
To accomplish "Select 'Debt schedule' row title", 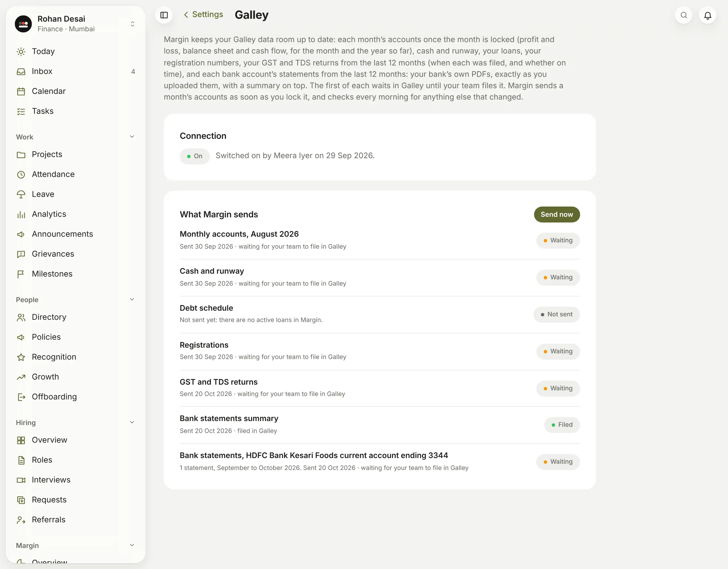I will (x=206, y=308).
